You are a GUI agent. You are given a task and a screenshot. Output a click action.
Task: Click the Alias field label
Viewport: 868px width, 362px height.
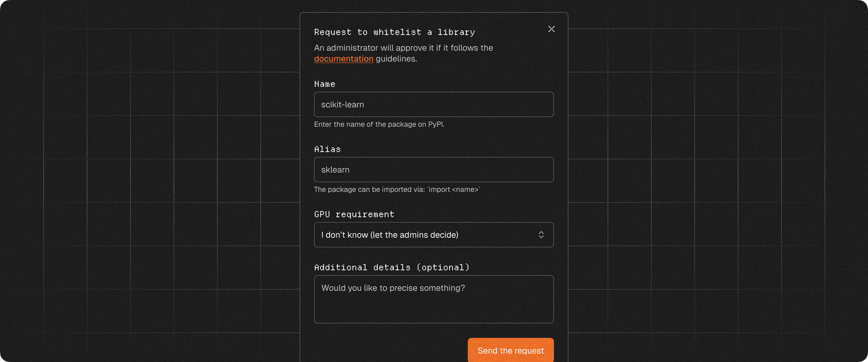coord(327,149)
